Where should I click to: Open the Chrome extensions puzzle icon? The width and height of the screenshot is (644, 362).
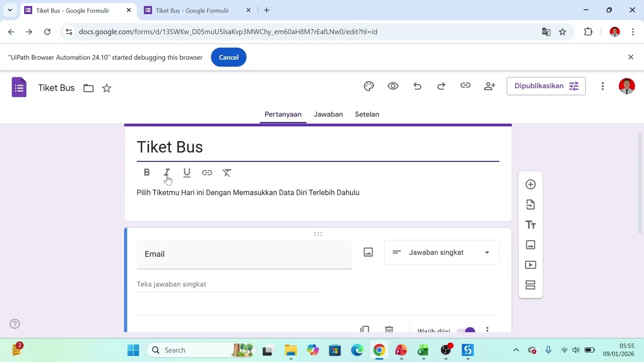coord(588,32)
